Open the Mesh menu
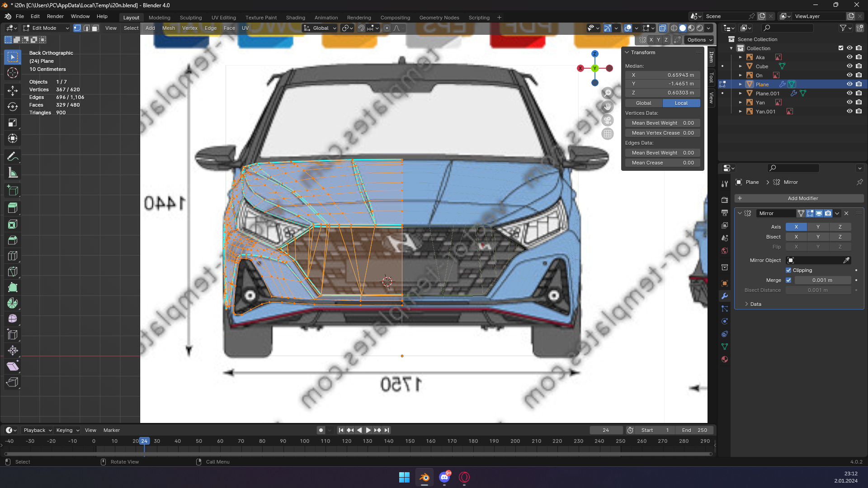Viewport: 868px width, 488px height. click(x=168, y=28)
